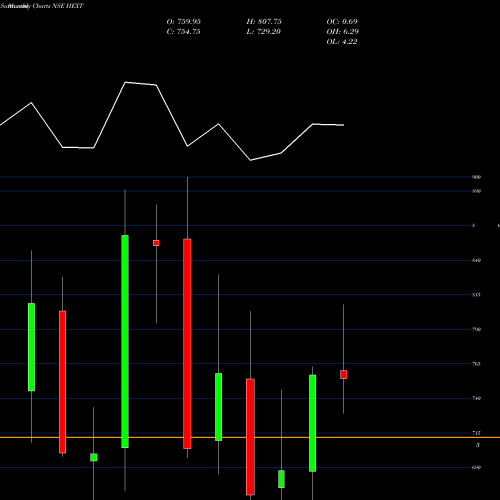Select the high value 'H: 807.75'
Image resolution: width=500 pixels, height=500 pixels.
(x=264, y=22)
